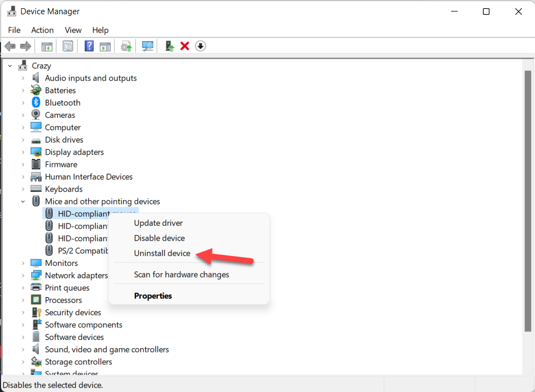This screenshot has width=535, height=392.
Task: Click the red X uninstall device toolbar icon
Action: pyautogui.click(x=185, y=46)
